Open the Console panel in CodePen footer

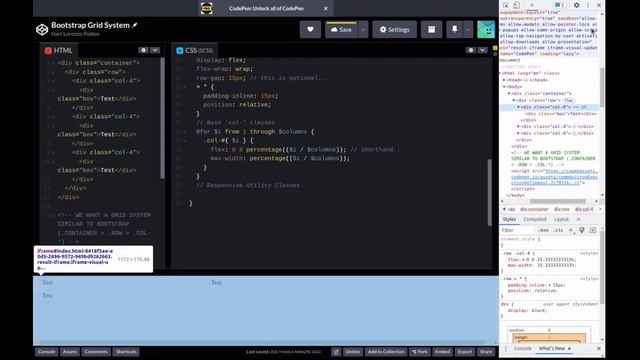[46, 351]
